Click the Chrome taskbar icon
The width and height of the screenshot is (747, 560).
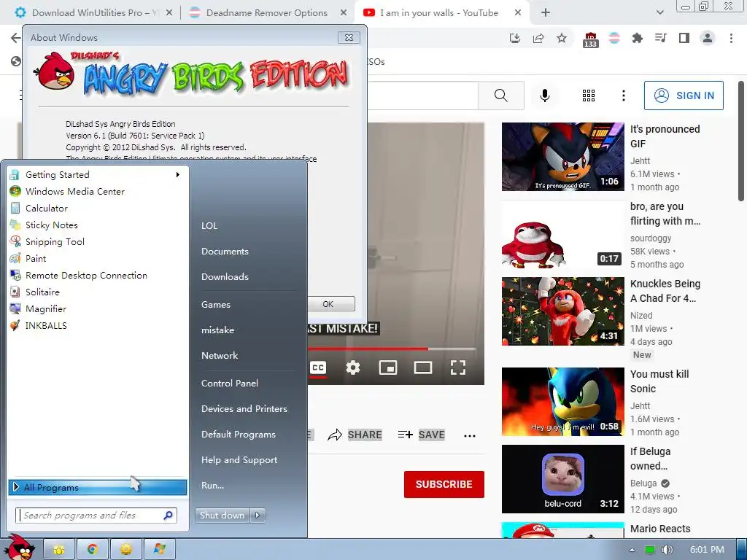93,550
